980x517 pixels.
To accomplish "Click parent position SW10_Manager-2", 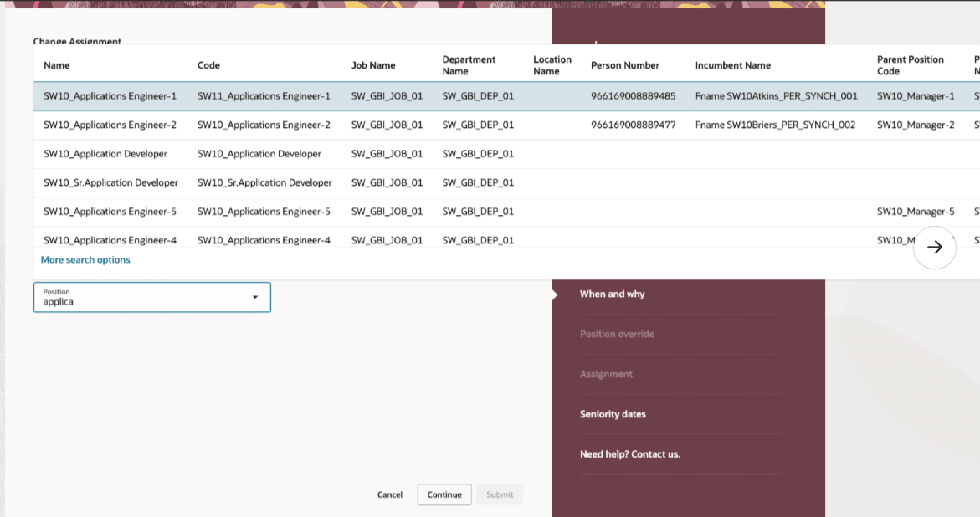I will 916,125.
